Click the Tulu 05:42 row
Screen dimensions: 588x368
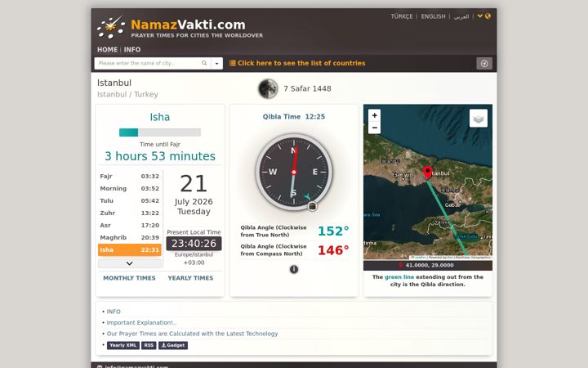click(129, 201)
